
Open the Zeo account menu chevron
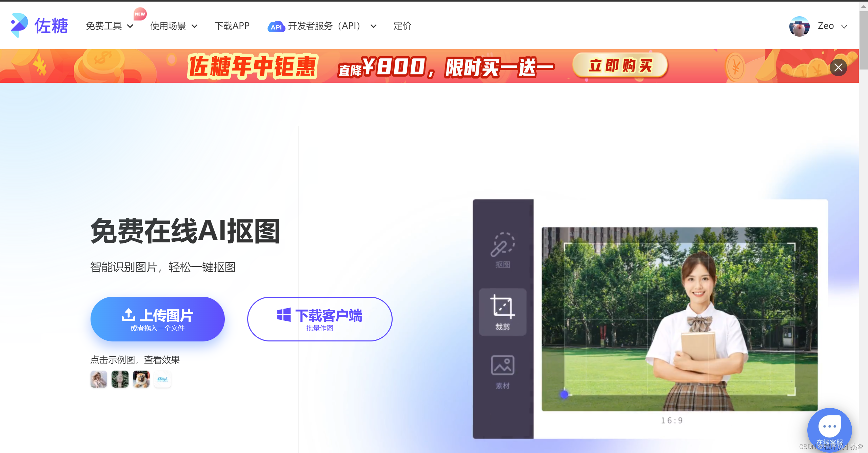pyautogui.click(x=844, y=26)
